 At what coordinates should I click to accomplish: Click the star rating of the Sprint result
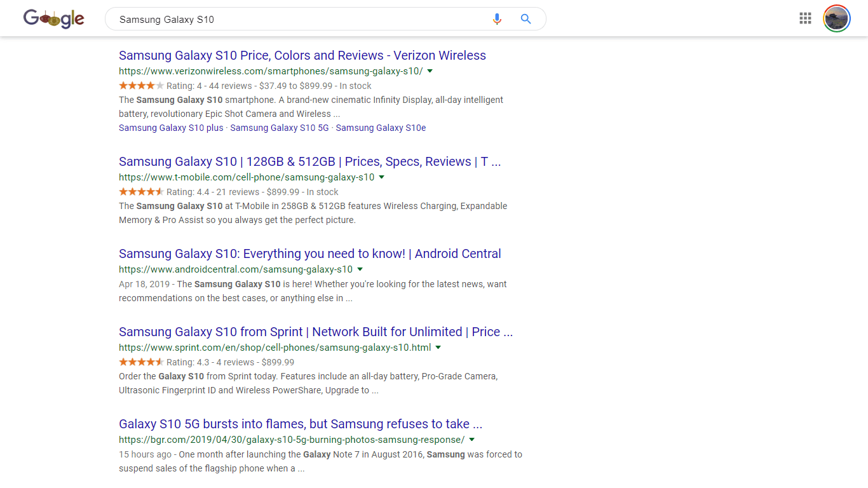click(x=141, y=362)
